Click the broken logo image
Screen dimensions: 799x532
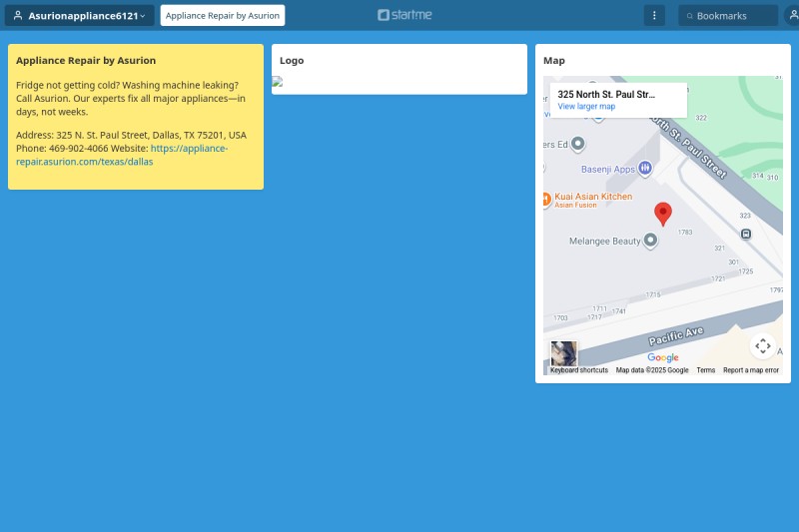(278, 82)
